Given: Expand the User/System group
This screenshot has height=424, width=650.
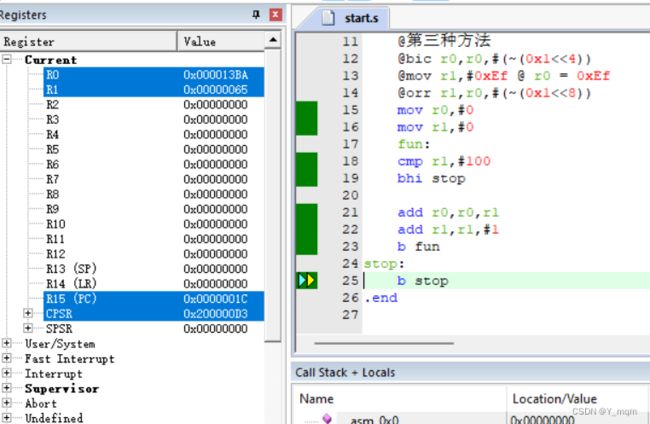Looking at the screenshot, I should (7, 343).
